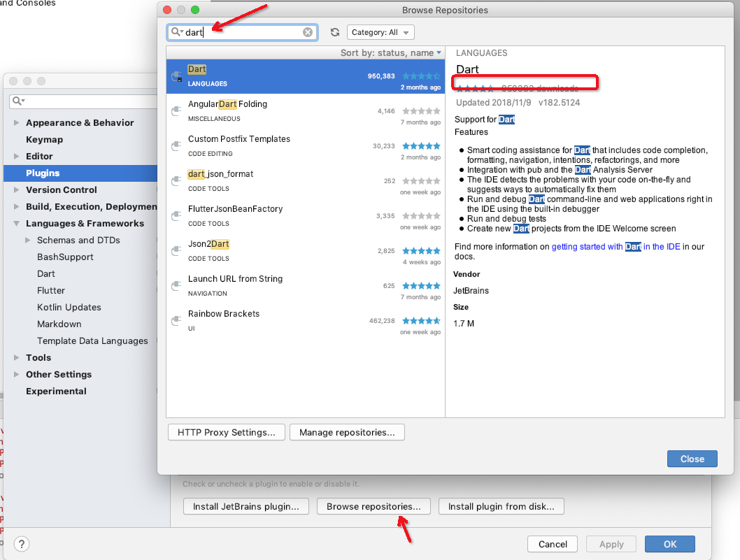740x560 pixels.
Task: Select the AngularDart Folding row
Action: coord(306,111)
